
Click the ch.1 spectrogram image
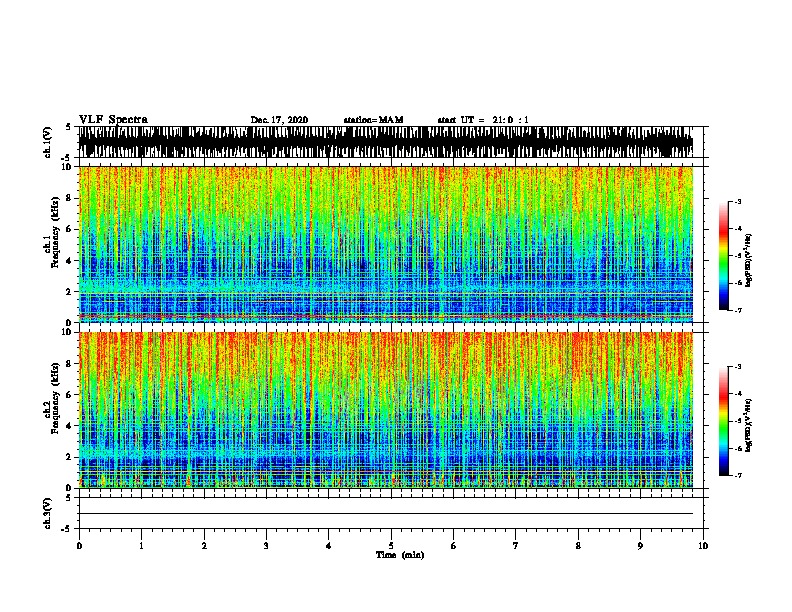[x=386, y=244]
